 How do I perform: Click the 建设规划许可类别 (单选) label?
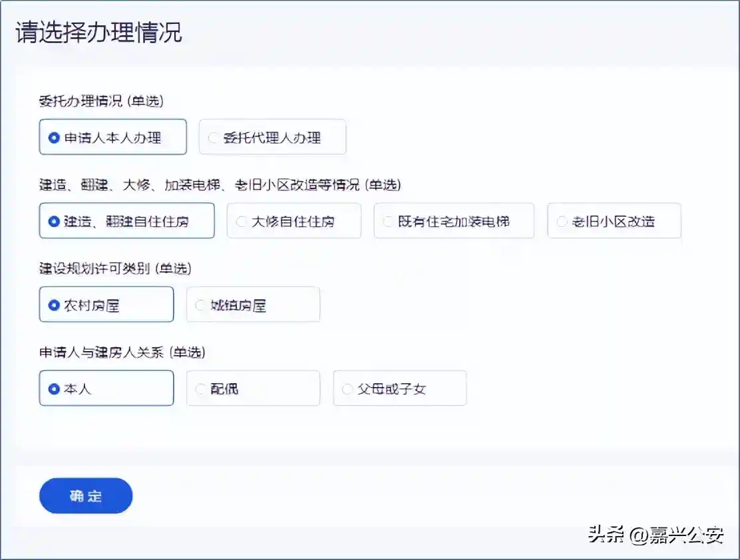[x=114, y=268]
